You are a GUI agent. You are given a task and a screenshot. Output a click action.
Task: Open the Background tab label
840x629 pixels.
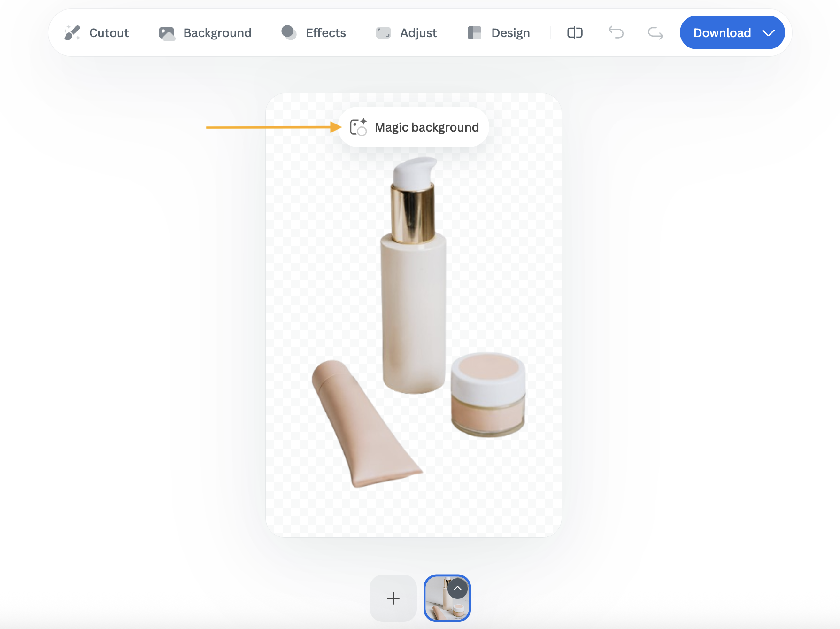pos(217,33)
